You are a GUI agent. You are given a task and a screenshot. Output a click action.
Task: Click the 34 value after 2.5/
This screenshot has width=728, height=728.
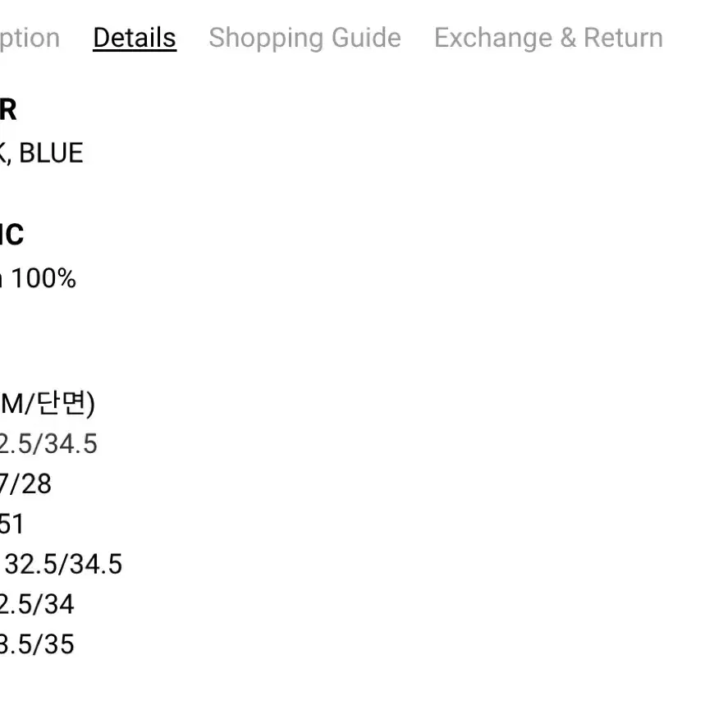59,604
